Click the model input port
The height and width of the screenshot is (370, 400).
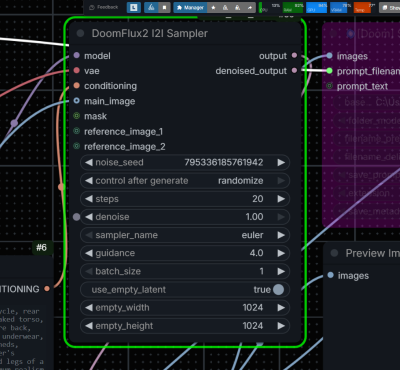point(77,55)
